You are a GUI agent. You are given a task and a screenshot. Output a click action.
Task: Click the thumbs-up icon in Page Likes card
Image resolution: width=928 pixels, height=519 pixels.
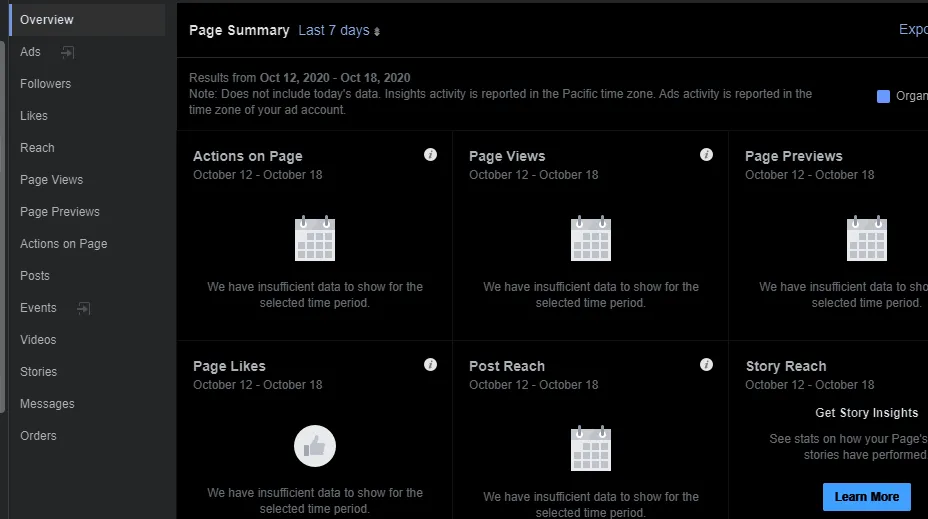(x=314, y=446)
